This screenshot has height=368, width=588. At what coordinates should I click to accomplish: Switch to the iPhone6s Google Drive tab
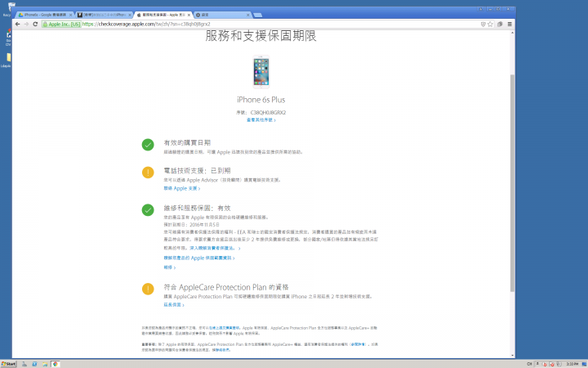click(43, 15)
